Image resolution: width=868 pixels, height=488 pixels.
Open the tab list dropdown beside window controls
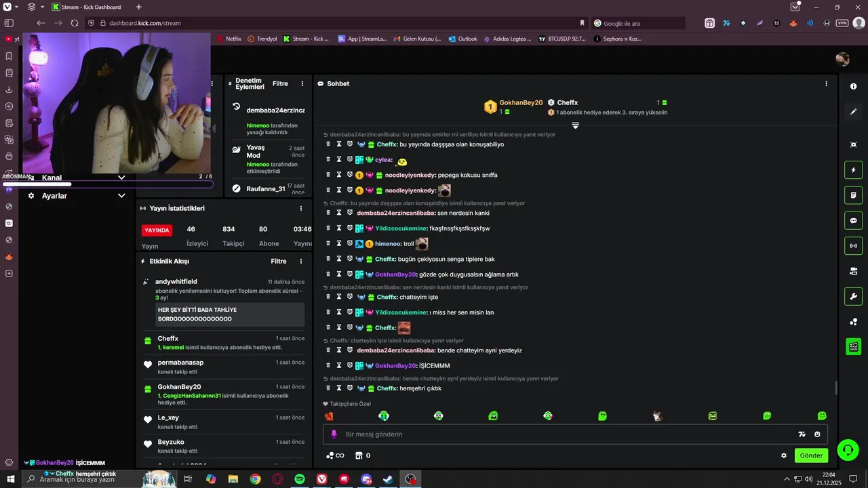(796, 7)
